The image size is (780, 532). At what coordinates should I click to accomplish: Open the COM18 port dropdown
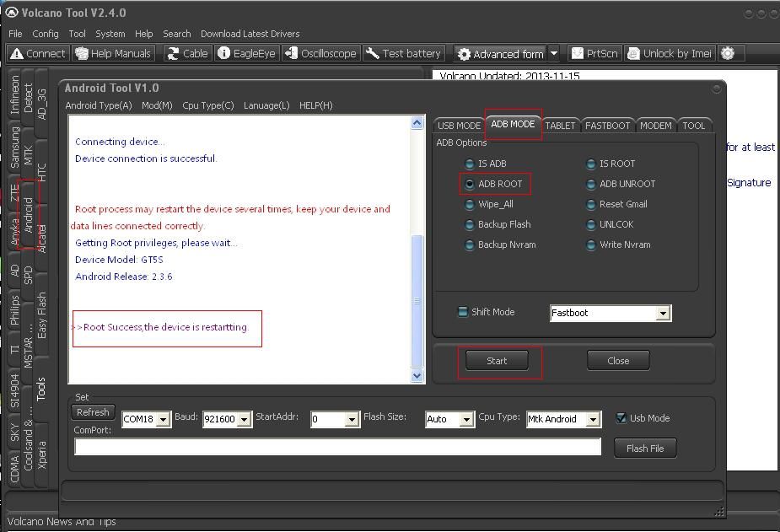(x=163, y=420)
